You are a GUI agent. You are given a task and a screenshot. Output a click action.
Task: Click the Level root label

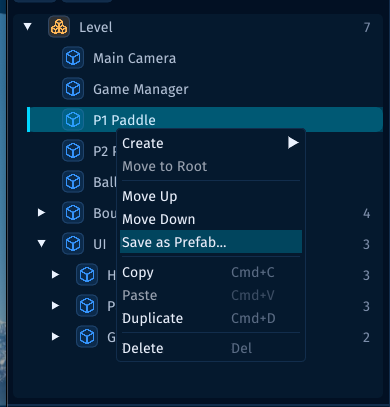tap(96, 27)
